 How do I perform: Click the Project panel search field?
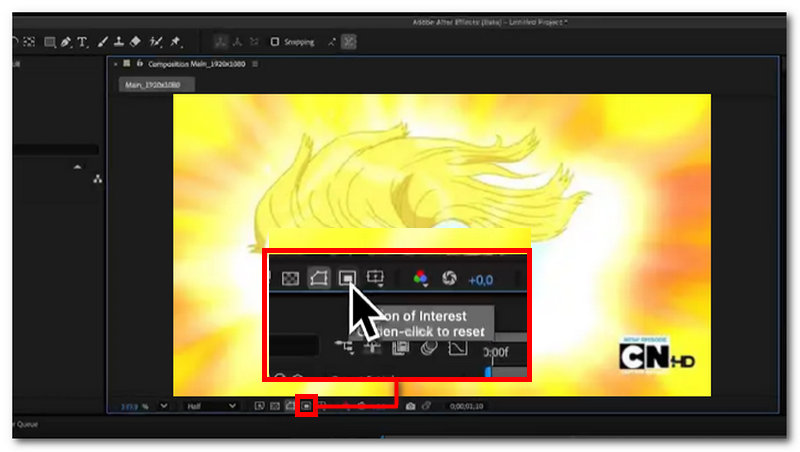56,149
